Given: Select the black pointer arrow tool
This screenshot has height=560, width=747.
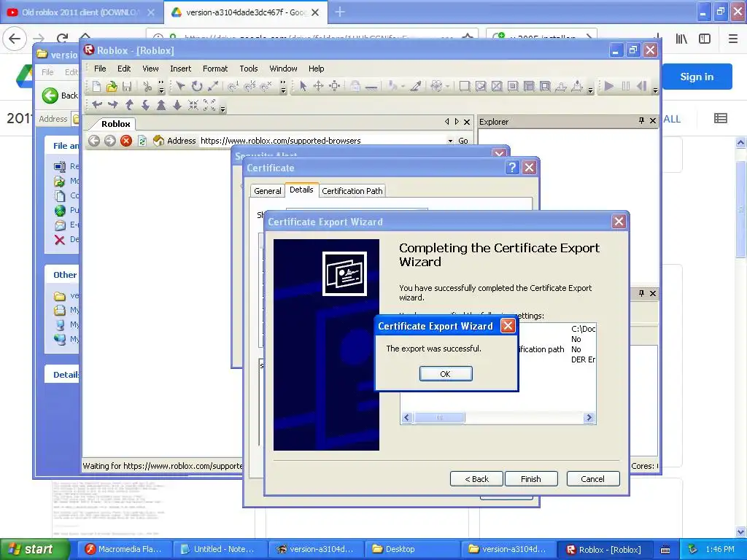Looking at the screenshot, I should (303, 86).
